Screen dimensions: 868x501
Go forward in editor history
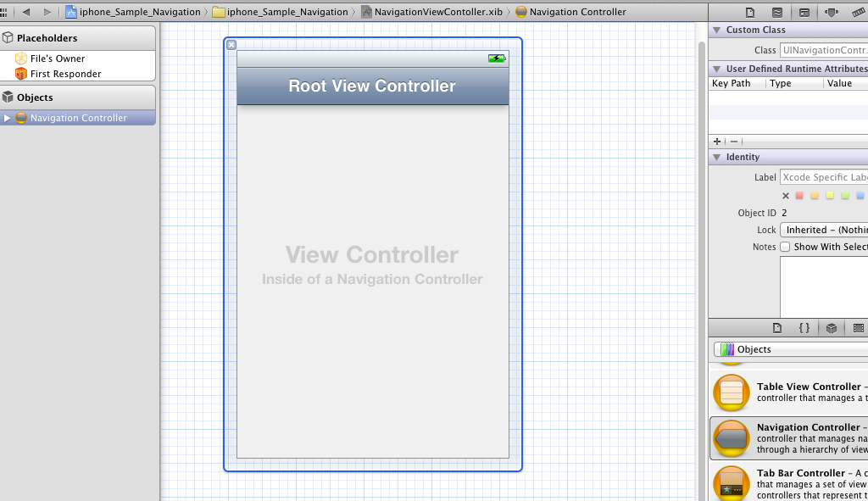click(47, 12)
